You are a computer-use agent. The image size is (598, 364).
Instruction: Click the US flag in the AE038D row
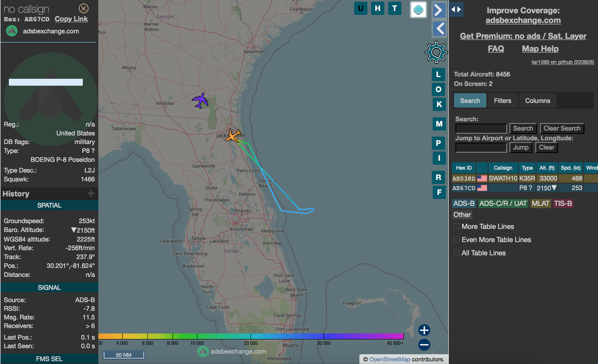(482, 179)
